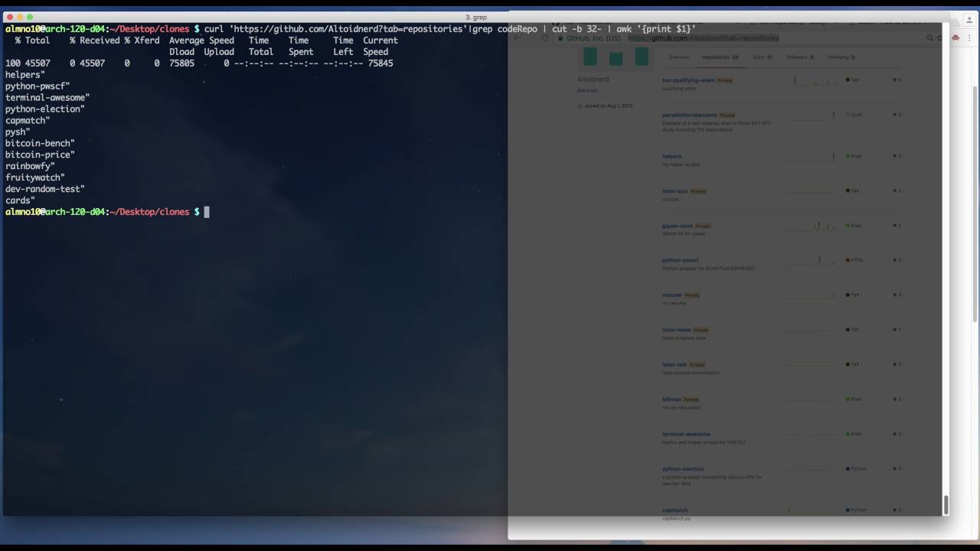Click the terminal window title "3. grep"
Viewport: 980px width, 551px height.
(476, 17)
